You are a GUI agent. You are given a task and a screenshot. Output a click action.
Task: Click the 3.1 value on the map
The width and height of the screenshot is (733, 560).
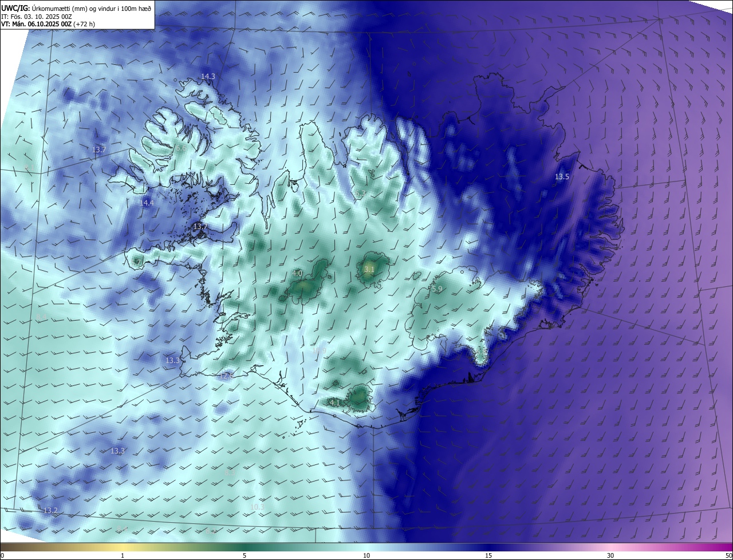tap(369, 269)
